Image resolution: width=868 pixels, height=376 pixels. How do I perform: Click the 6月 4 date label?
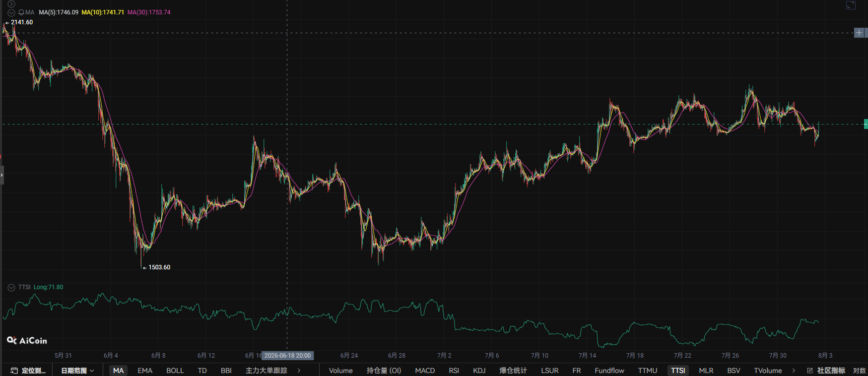point(111,356)
